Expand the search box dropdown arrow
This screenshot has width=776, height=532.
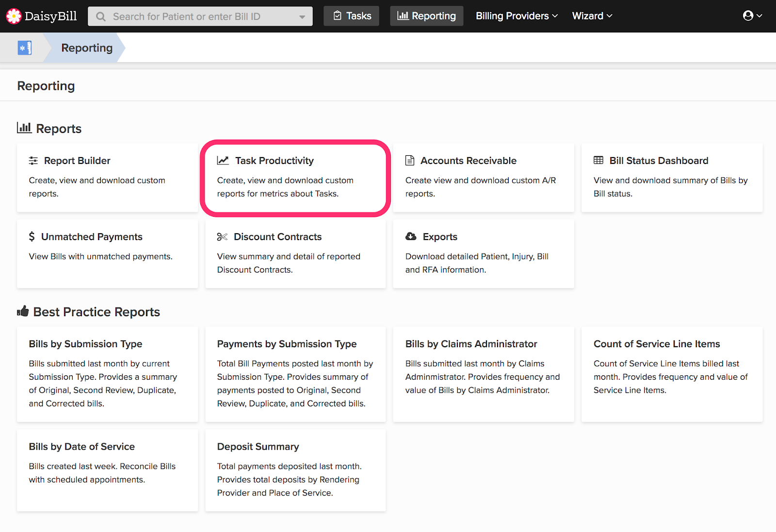tap(302, 17)
